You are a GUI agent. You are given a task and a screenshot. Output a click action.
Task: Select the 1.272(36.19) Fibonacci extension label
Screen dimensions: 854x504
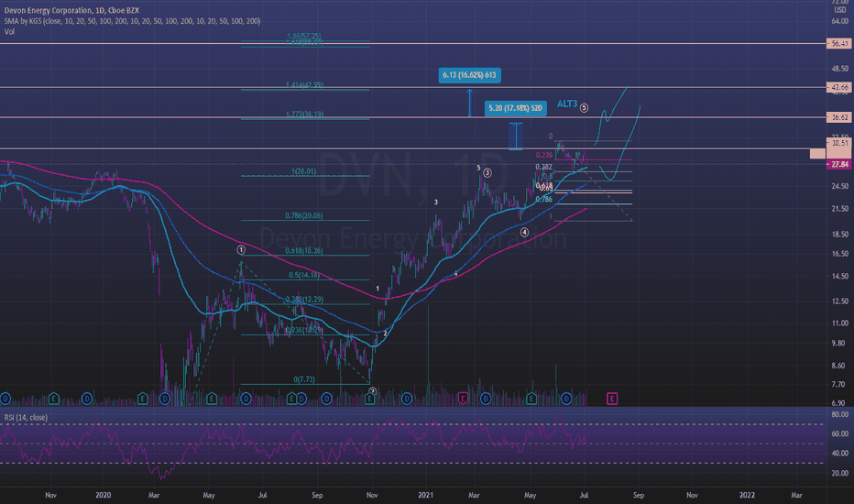click(x=304, y=115)
